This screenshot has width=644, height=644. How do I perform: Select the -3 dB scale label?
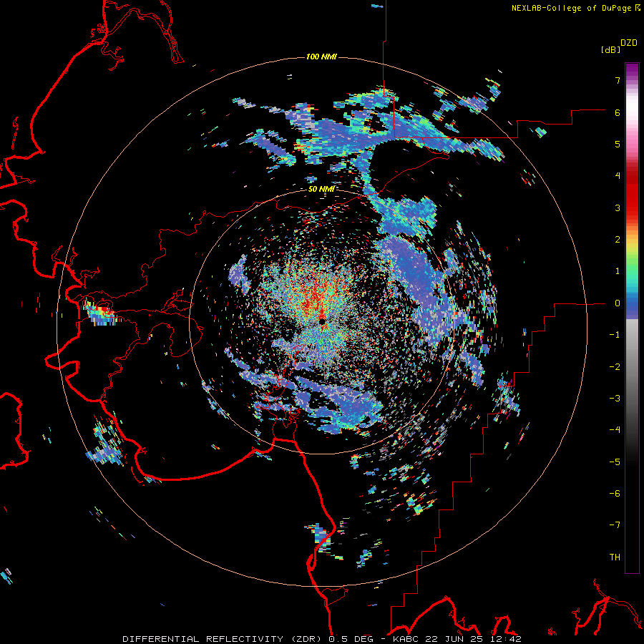pos(615,399)
